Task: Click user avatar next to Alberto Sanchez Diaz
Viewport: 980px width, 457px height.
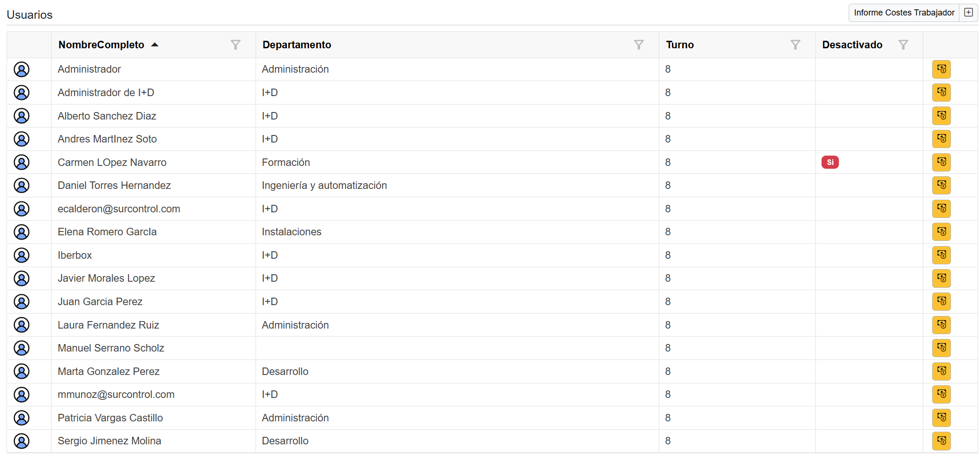Action: tap(22, 116)
